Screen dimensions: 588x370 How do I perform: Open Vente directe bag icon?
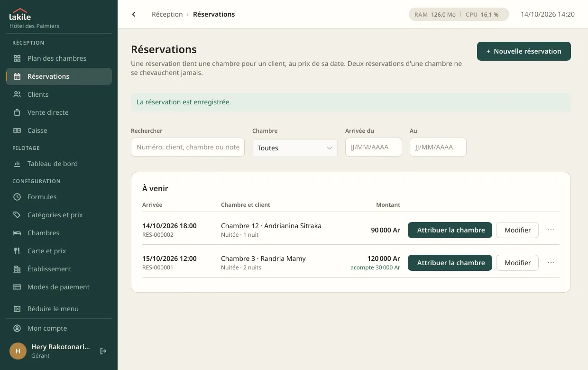(17, 112)
